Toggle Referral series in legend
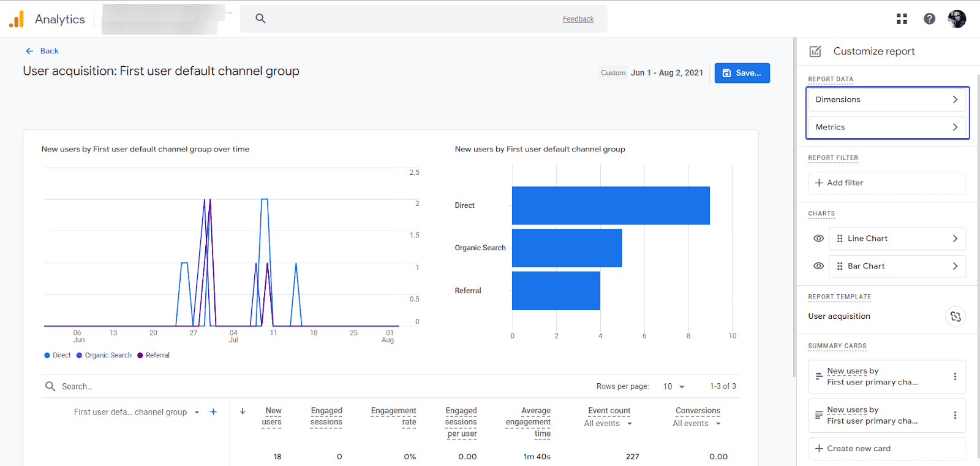The height and width of the screenshot is (466, 980). pos(154,355)
